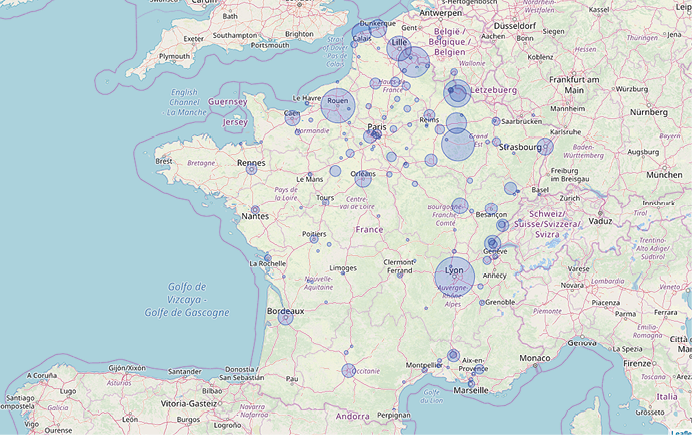The height and width of the screenshot is (435, 692).
Task: Select the small circle marker at Nantes
Action: pos(256,210)
